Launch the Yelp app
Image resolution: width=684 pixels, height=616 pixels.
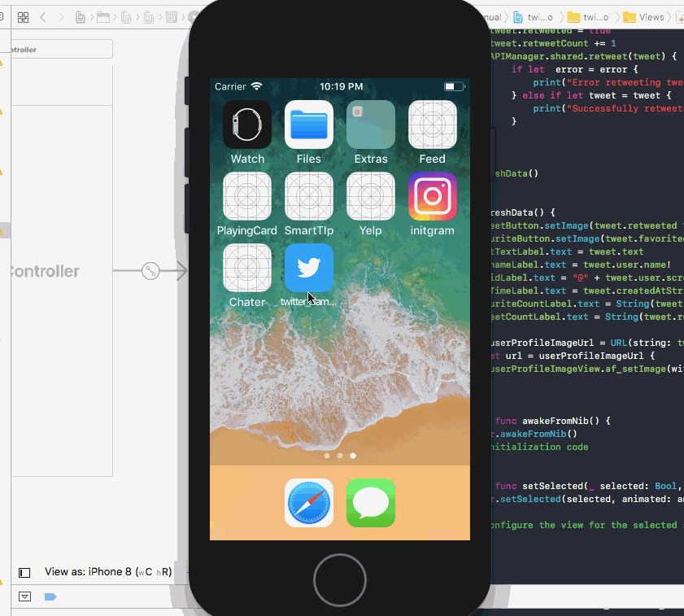coord(371,196)
